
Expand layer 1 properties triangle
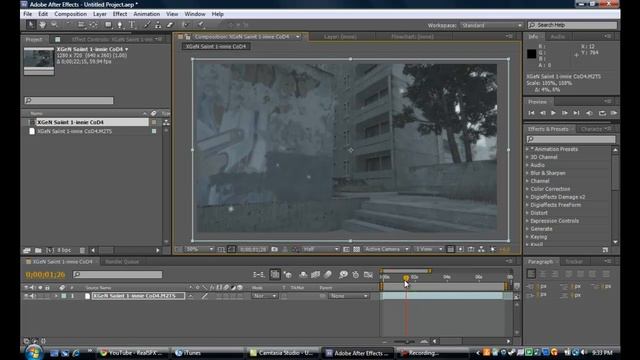56,296
